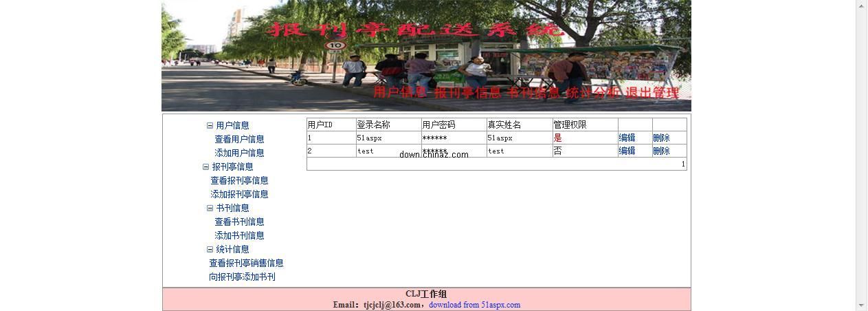Click the 登录名称 column header
The image size is (868, 311).
(388, 125)
